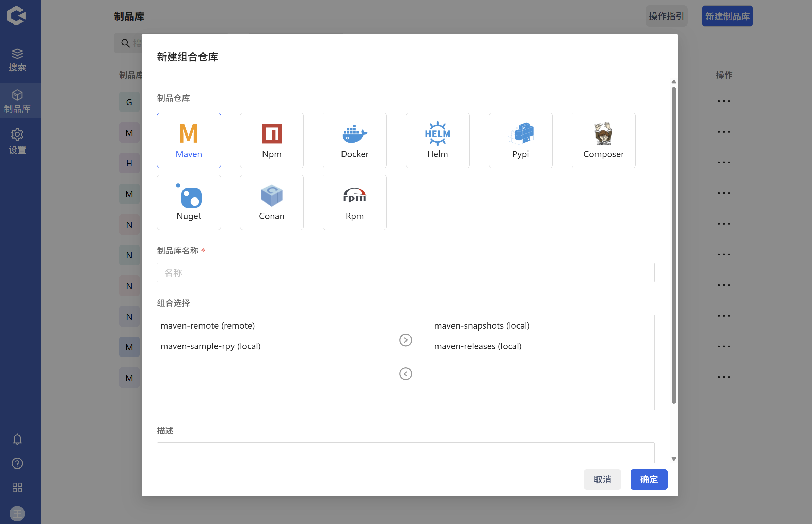Move selection right with arrow button
812x524 pixels.
click(x=405, y=340)
